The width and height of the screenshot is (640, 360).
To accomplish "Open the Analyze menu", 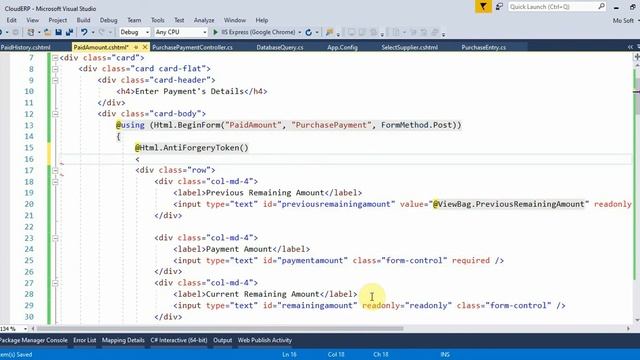I will click(x=204, y=20).
